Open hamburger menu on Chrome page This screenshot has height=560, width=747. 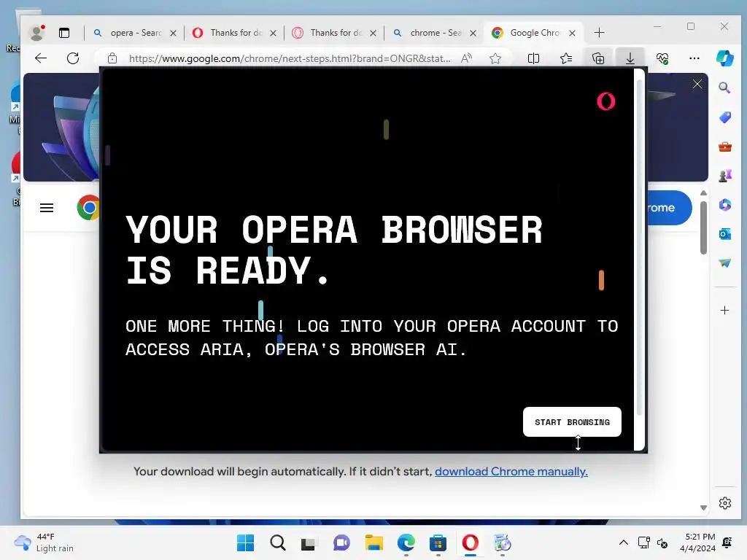[x=47, y=208]
